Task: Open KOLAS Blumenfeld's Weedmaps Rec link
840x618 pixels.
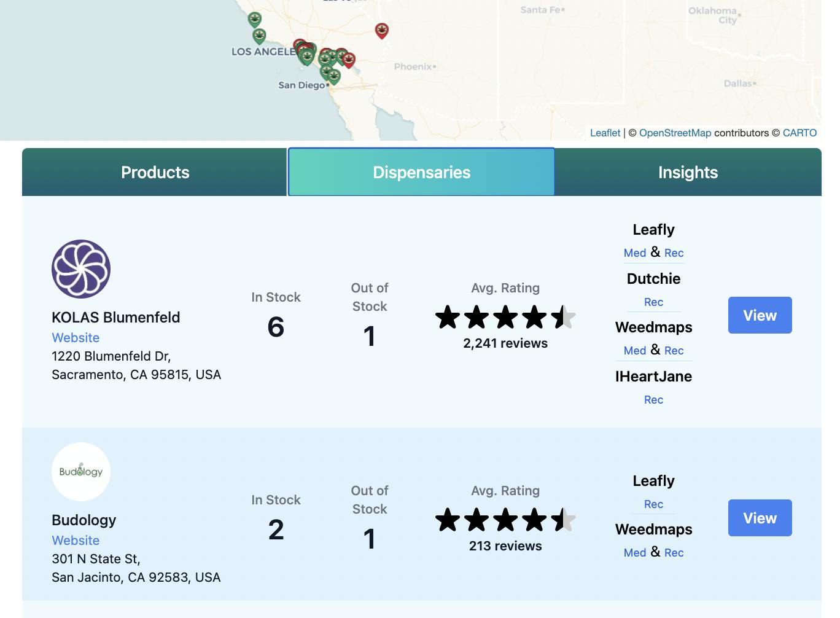Action: [x=674, y=351]
